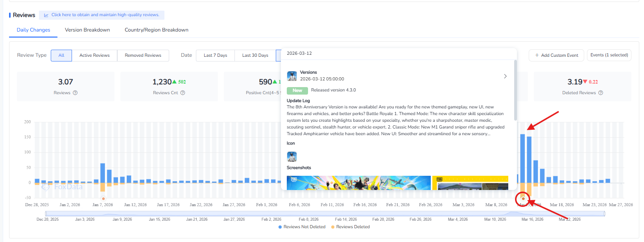The width and height of the screenshot is (644, 242).
Task: Click the 590 Positive Cnt value
Action: [266, 82]
